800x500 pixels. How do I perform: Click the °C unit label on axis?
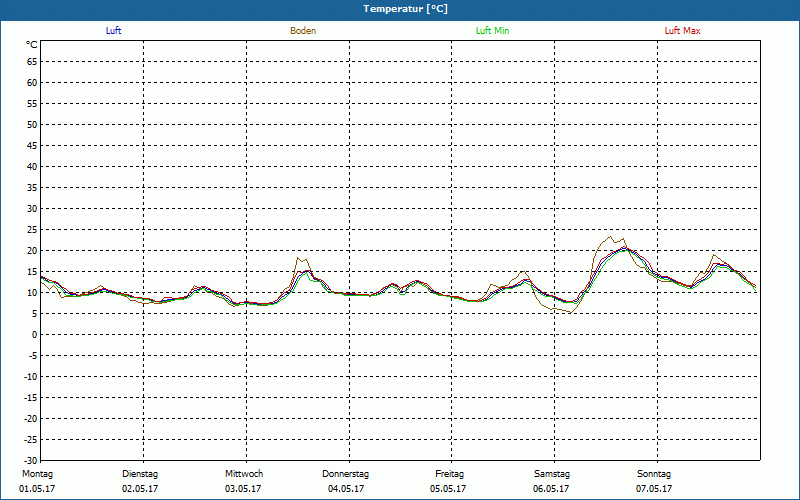pyautogui.click(x=32, y=45)
